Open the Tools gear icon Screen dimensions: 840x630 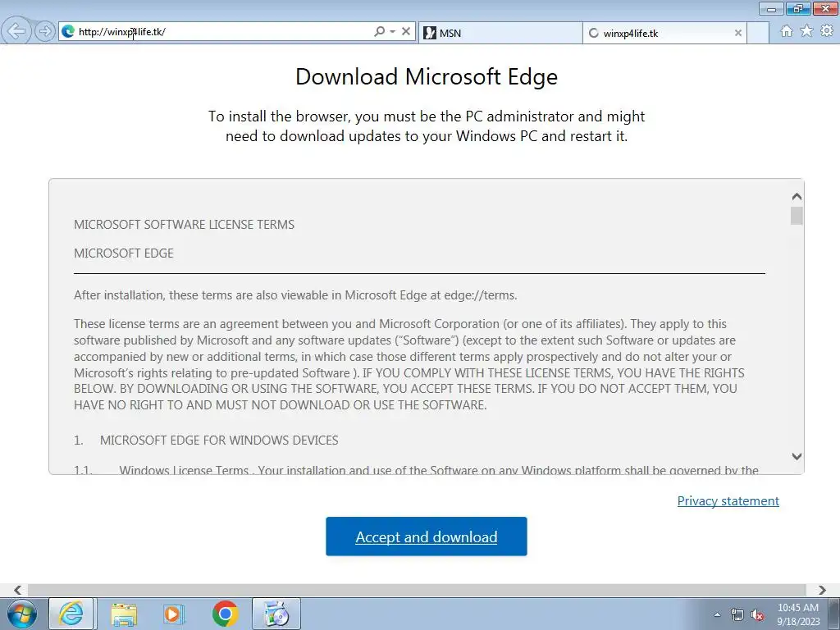click(827, 31)
